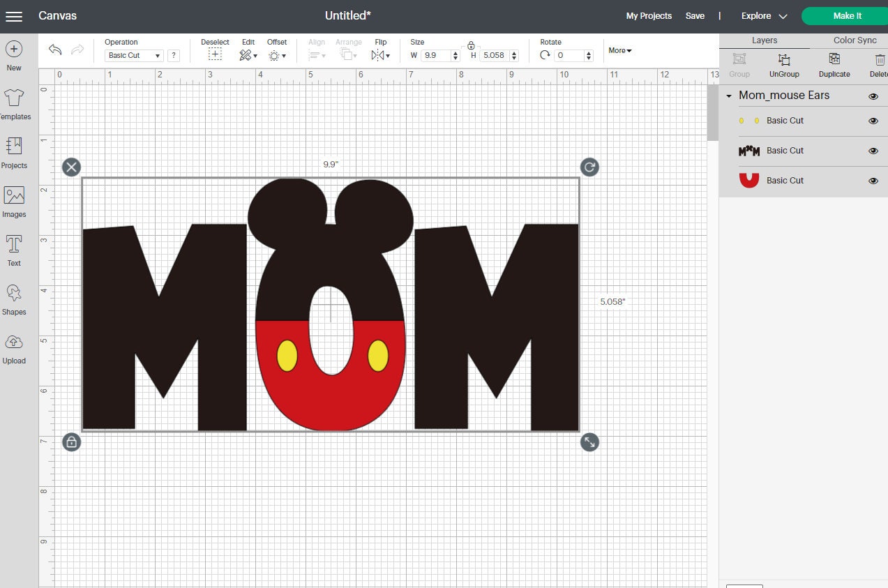Open My Projects
Image resolution: width=888 pixels, height=588 pixels.
tap(649, 15)
